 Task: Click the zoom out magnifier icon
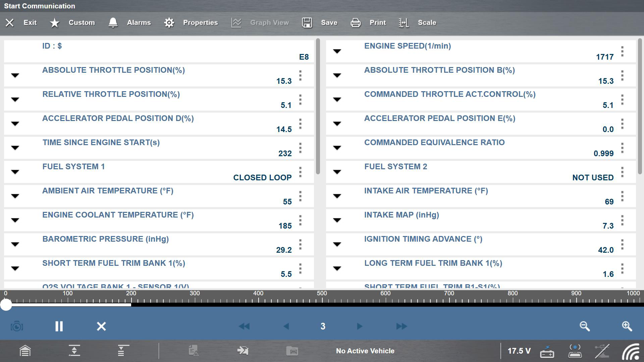point(585,326)
